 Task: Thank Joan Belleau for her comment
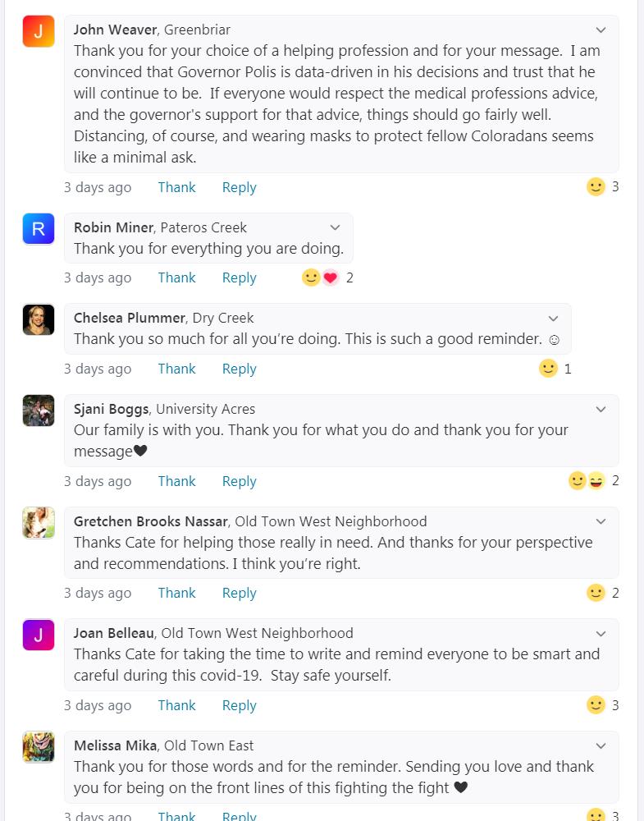[176, 705]
